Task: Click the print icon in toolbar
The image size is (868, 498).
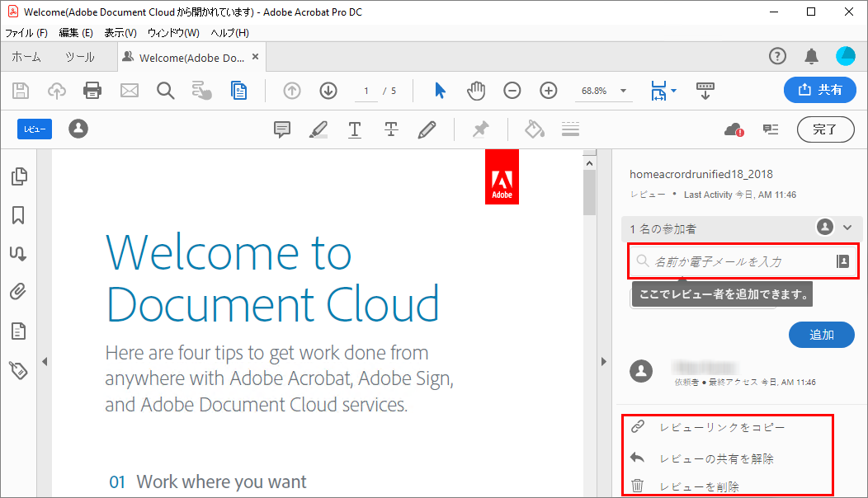Action: (92, 91)
